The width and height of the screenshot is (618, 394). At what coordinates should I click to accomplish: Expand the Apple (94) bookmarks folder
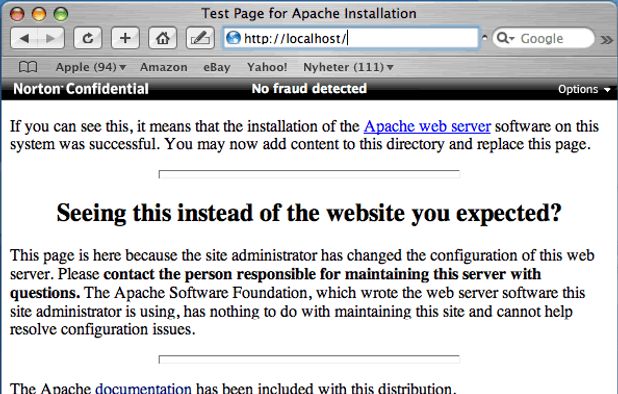pos(91,67)
